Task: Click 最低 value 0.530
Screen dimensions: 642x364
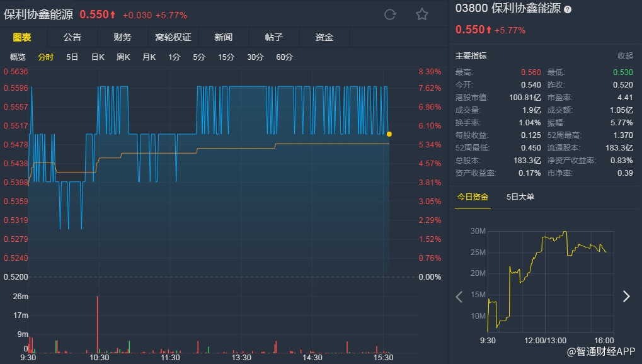Action: coord(622,72)
